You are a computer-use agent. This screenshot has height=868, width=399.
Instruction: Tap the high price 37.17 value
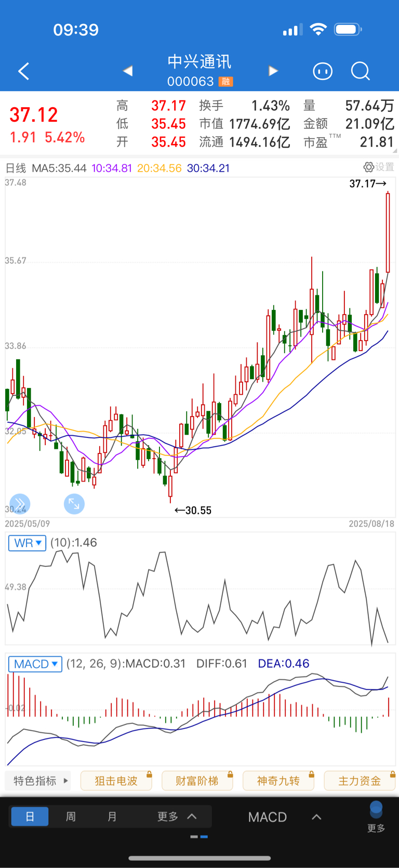168,106
